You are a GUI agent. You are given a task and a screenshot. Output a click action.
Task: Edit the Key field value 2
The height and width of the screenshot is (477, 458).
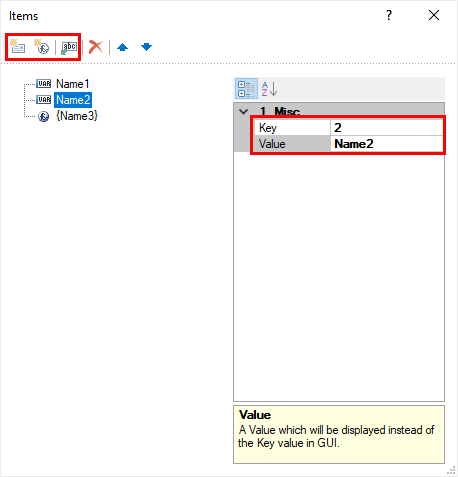coord(387,128)
